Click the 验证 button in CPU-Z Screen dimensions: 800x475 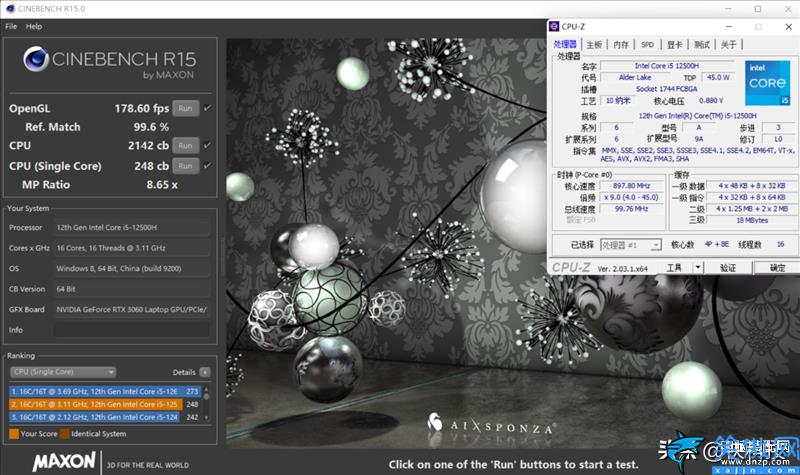(x=728, y=268)
